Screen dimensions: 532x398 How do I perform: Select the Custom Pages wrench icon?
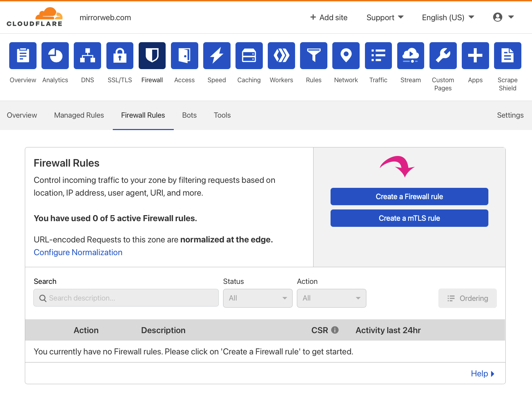pyautogui.click(x=443, y=56)
